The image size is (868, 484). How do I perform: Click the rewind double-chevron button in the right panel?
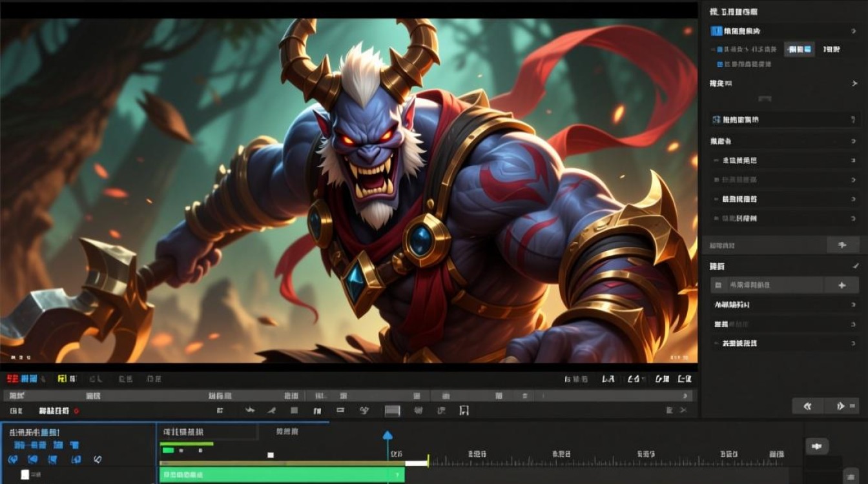(807, 406)
